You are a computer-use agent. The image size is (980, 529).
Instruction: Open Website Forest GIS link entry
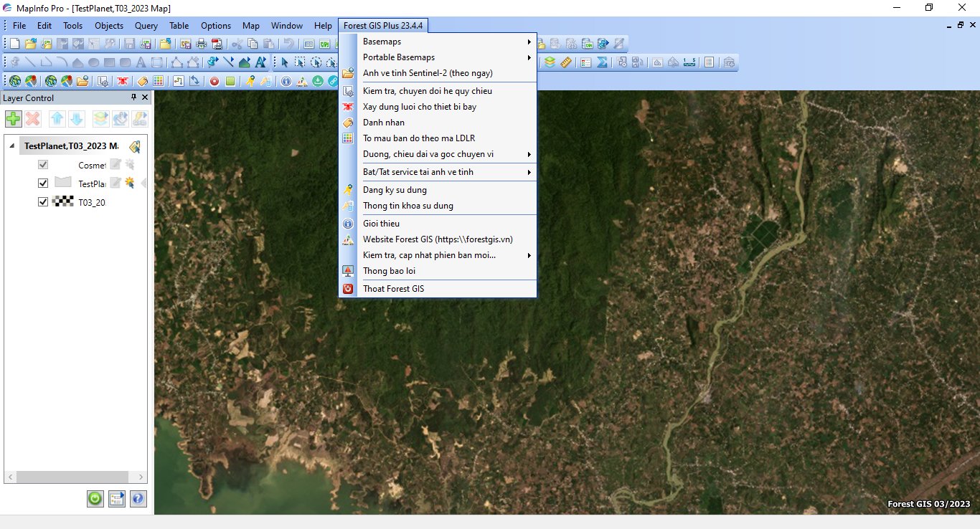[438, 239]
